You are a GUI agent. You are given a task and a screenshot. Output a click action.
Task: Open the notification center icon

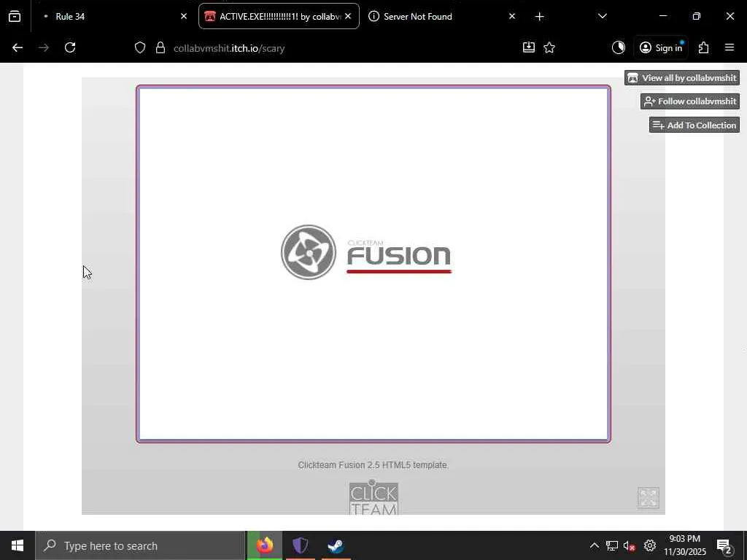pyautogui.click(x=724, y=545)
